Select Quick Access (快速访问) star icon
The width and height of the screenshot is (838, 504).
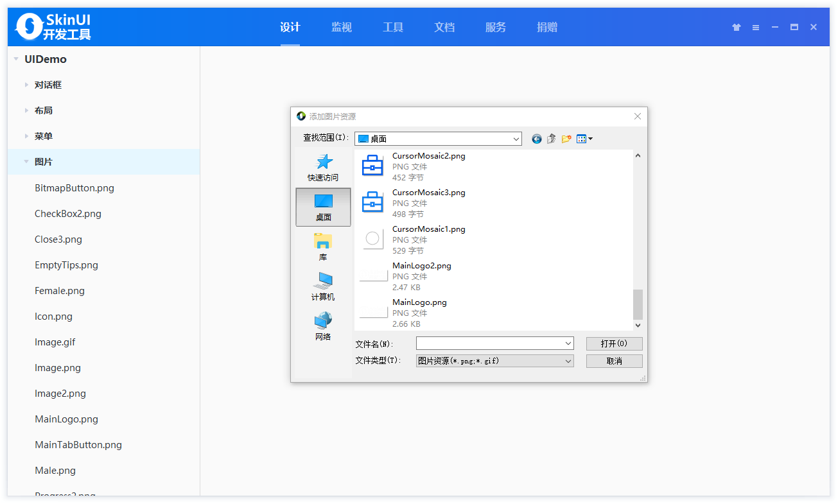[x=324, y=161]
